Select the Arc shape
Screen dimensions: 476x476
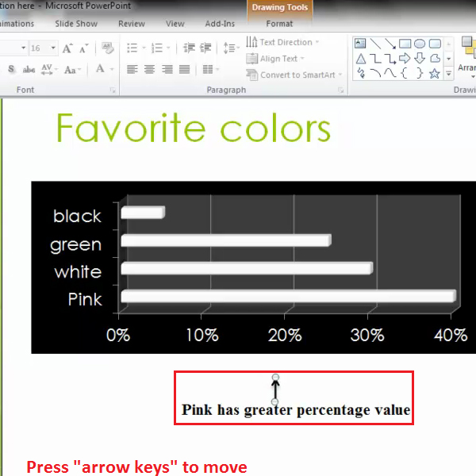(x=375, y=73)
